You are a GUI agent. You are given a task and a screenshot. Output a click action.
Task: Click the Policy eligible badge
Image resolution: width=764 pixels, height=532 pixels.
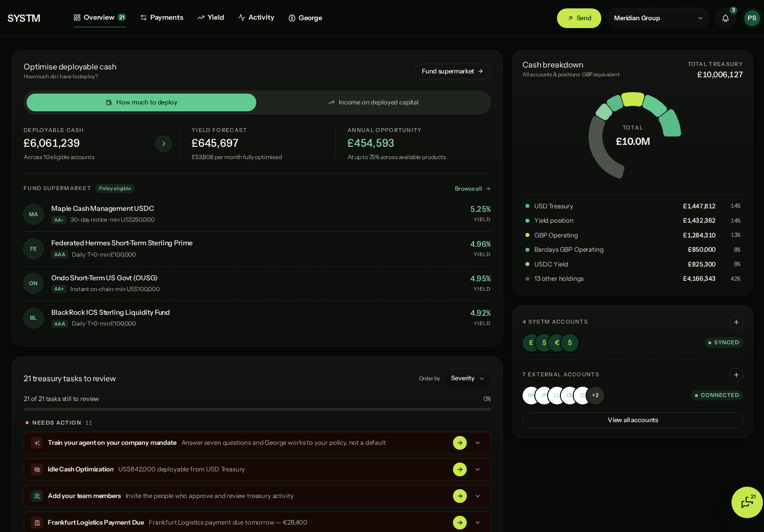pyautogui.click(x=115, y=189)
